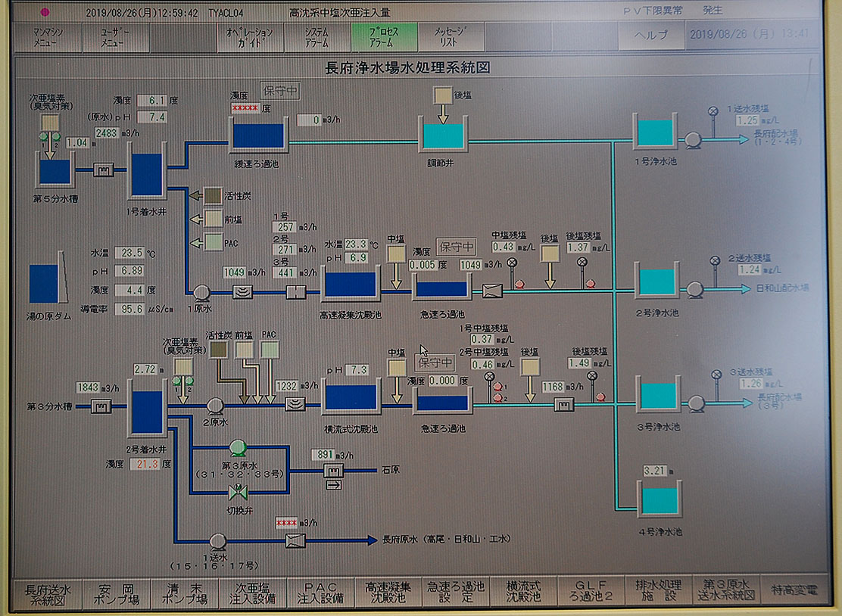Select the green 切換弁 switching valve
Image resolution: width=842 pixels, height=616 pixels.
click(238, 493)
